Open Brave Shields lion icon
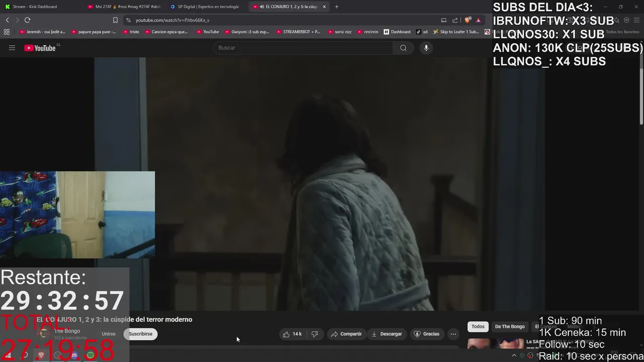The width and height of the screenshot is (644, 362). [x=467, y=20]
